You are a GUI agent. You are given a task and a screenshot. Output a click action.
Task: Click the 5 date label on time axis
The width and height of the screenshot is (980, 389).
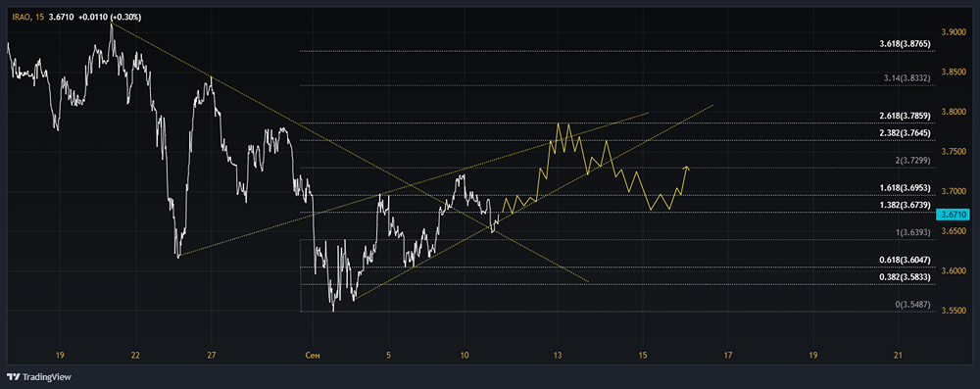(x=389, y=356)
